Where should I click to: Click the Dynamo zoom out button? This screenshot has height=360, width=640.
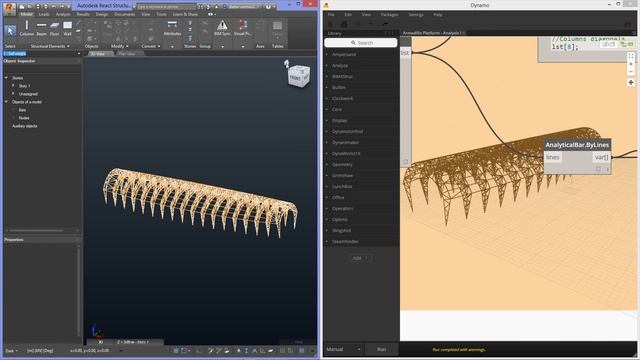click(631, 71)
